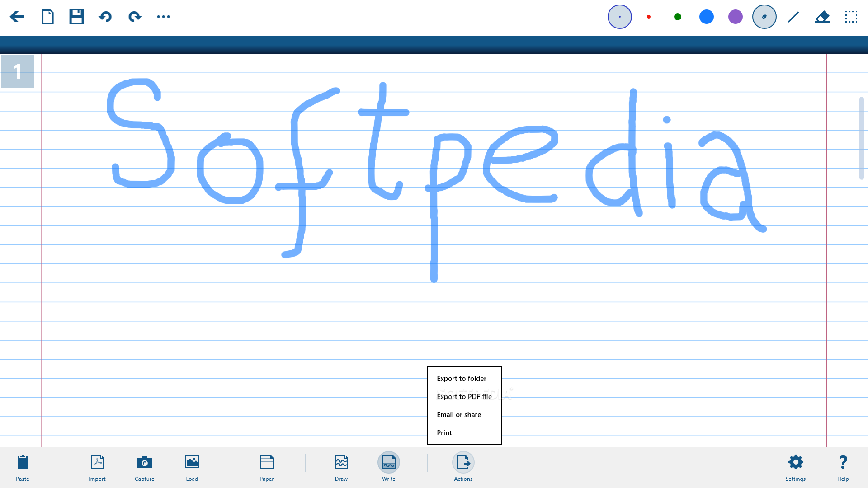Viewport: 868px width, 488px height.
Task: Choose the purple pen color
Action: tap(735, 17)
